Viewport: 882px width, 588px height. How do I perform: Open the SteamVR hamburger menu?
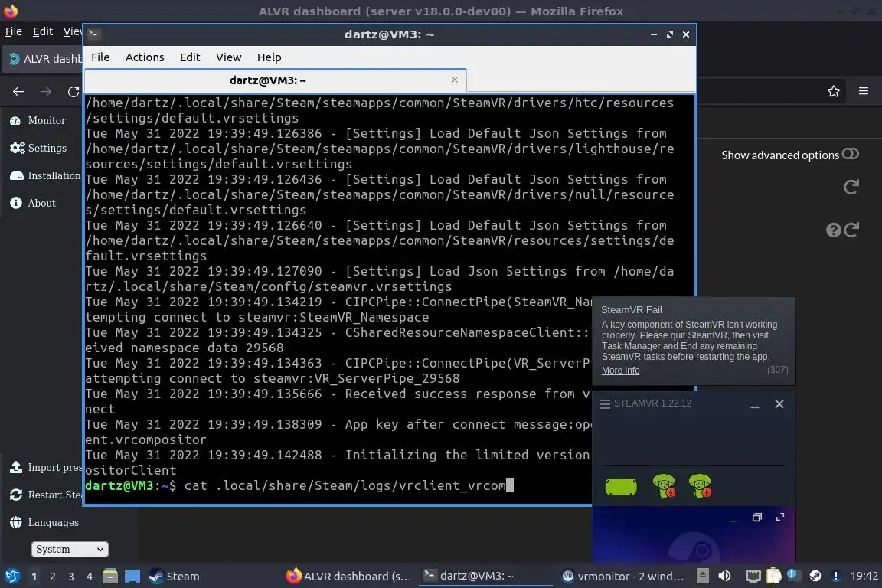(606, 404)
